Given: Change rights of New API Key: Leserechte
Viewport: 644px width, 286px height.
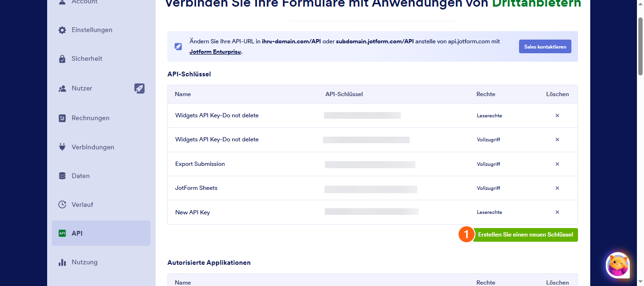Looking at the screenshot, I should [x=489, y=212].
